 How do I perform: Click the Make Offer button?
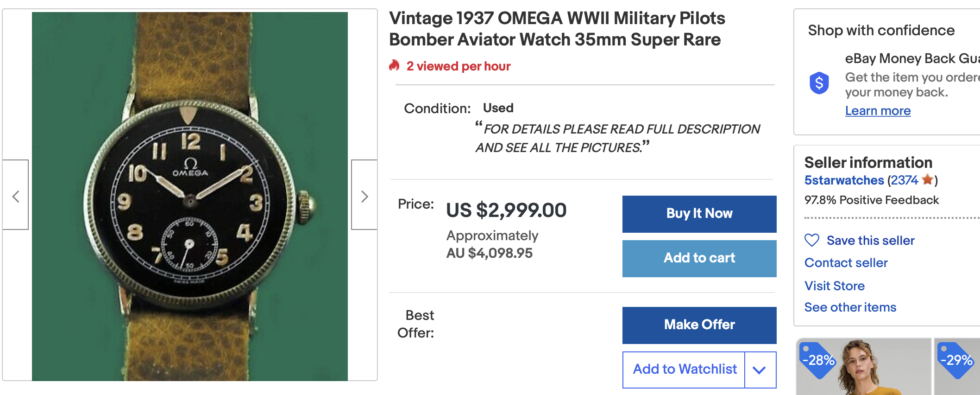coord(699,325)
